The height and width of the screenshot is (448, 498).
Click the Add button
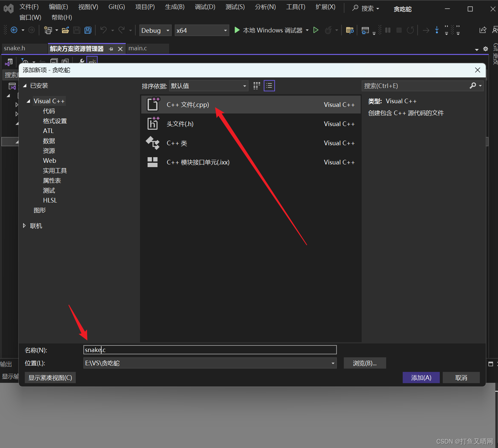point(421,378)
